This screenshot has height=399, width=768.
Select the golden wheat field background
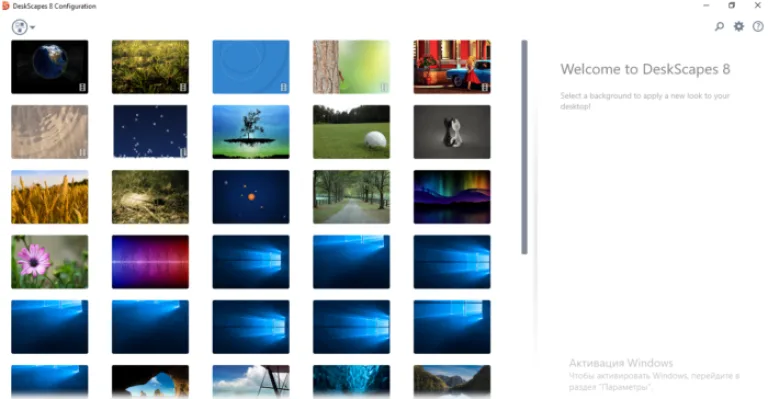(50, 197)
